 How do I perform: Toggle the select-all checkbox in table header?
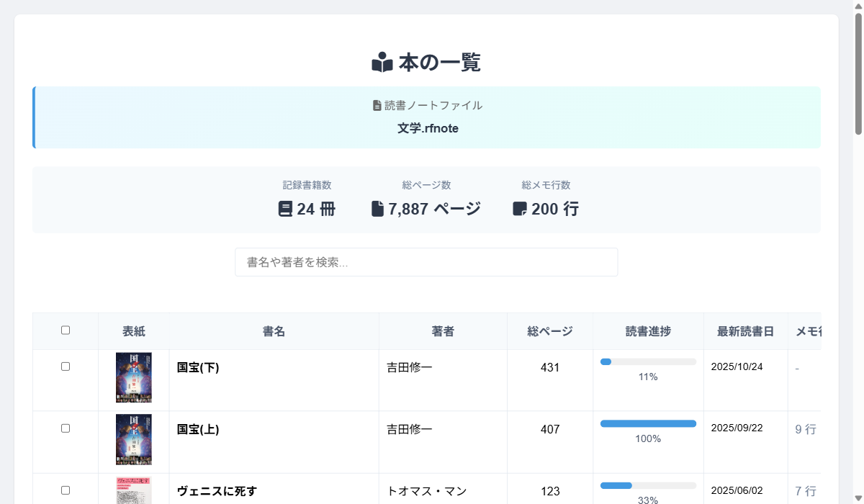pyautogui.click(x=66, y=329)
